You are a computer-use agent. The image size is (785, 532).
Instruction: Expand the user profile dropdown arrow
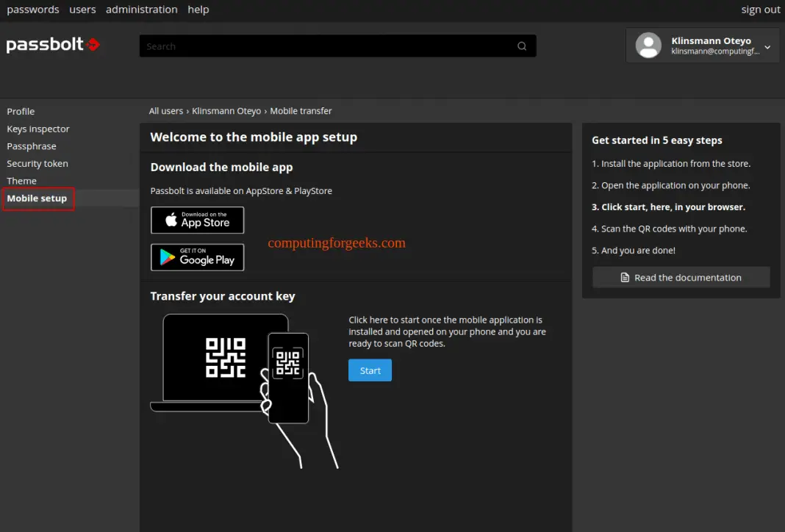[x=767, y=47]
